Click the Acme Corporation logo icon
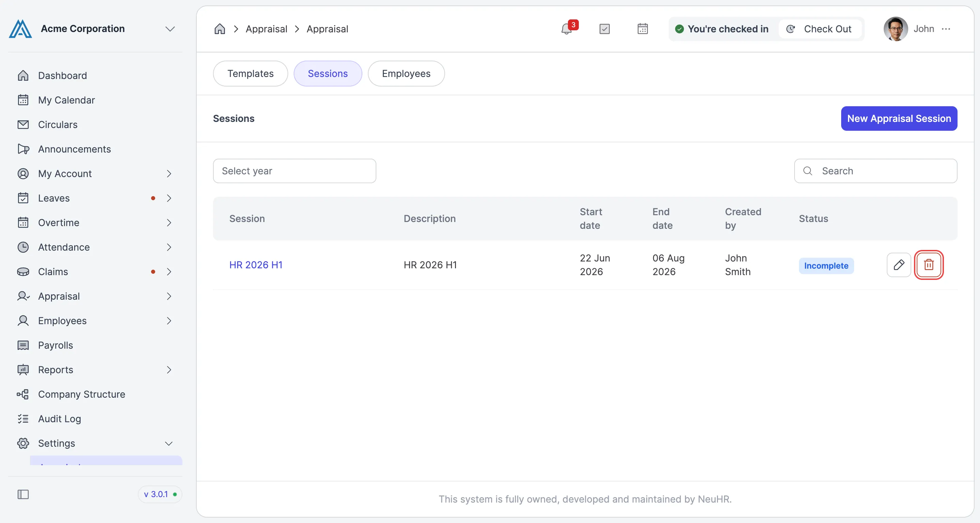The height and width of the screenshot is (523, 980). [x=20, y=29]
